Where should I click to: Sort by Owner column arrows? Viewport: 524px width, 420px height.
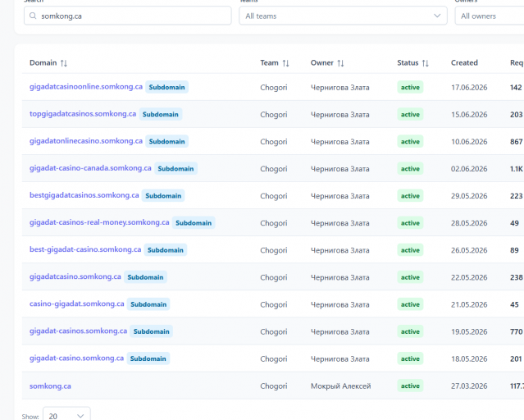pos(340,63)
